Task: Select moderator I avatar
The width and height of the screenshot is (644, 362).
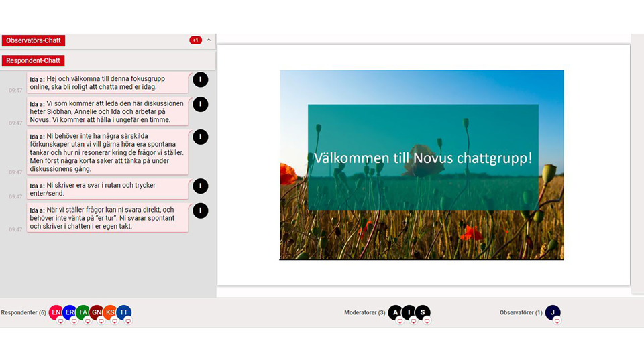Action: 409,312
